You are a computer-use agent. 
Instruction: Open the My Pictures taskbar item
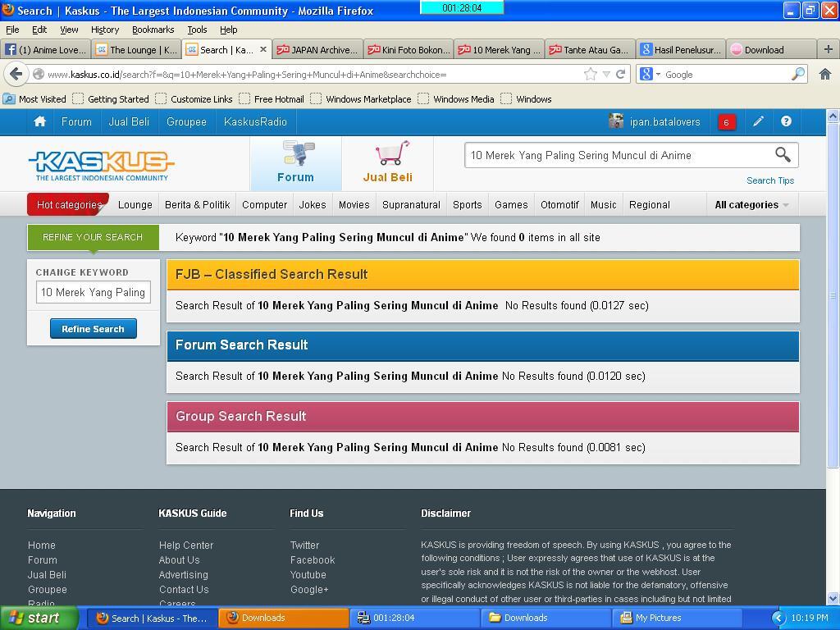point(677,619)
